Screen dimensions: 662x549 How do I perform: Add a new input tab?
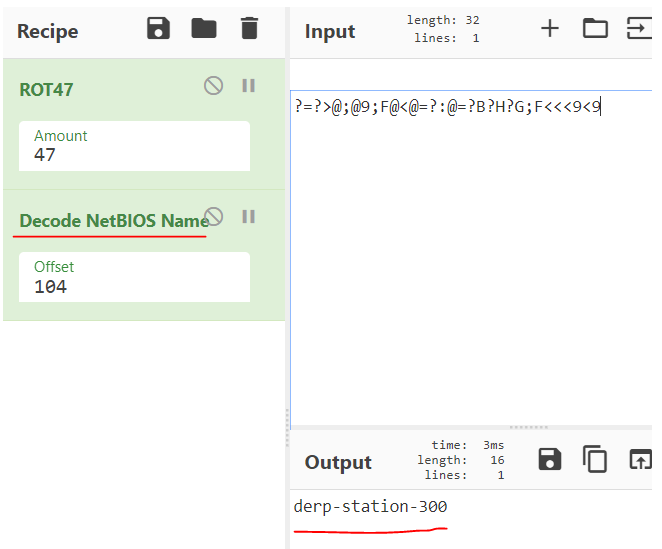[x=550, y=29]
